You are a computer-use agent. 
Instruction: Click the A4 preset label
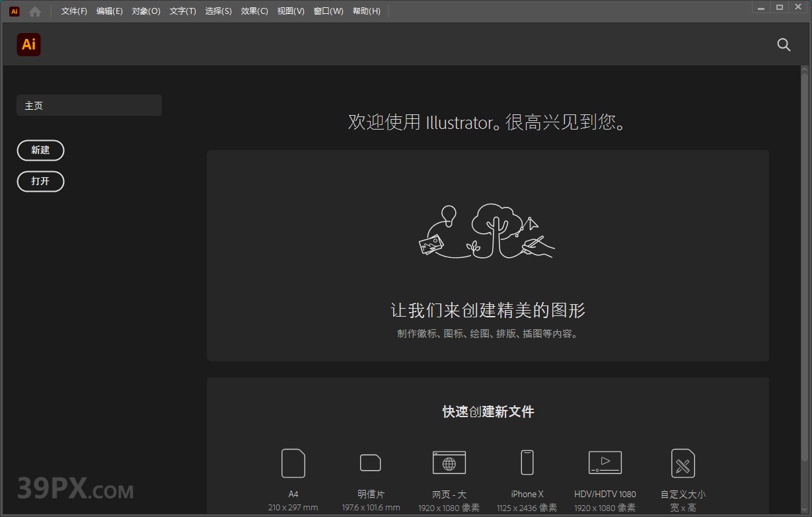pyautogui.click(x=293, y=494)
